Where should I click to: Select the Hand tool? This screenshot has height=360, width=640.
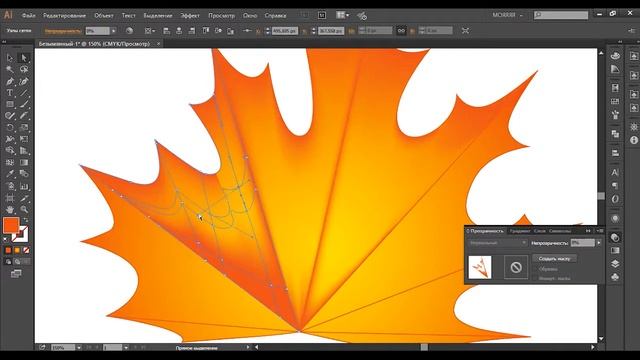click(10, 209)
